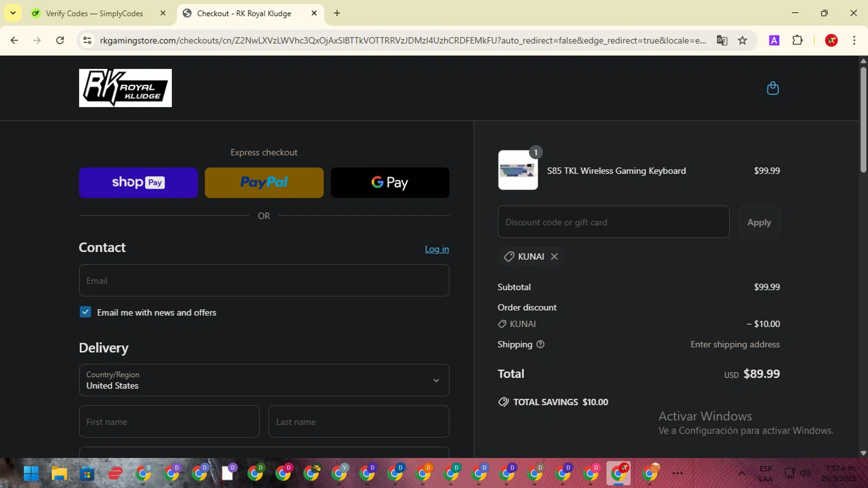This screenshot has width=868, height=488.
Task: Click the – $10.00 discount value
Action: click(763, 324)
